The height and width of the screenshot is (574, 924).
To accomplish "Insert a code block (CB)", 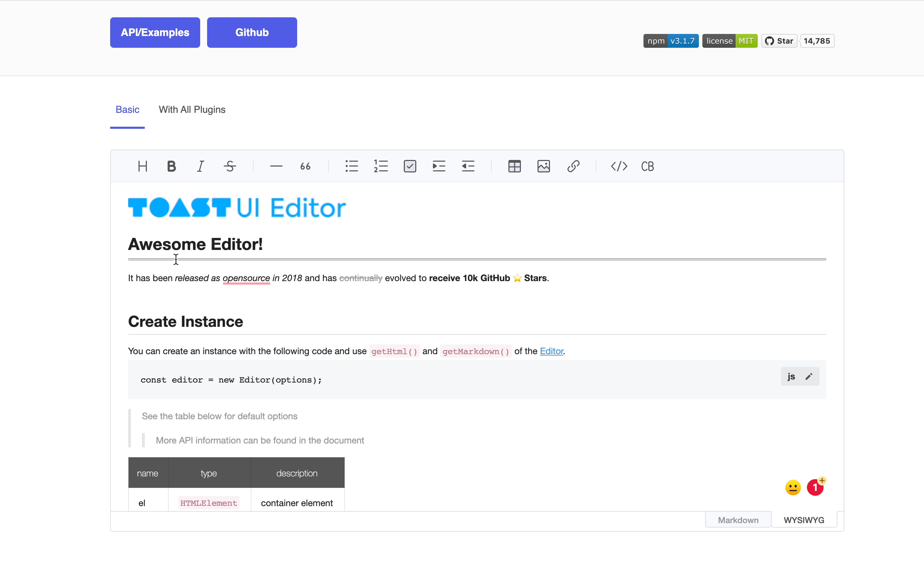I will [x=648, y=166].
